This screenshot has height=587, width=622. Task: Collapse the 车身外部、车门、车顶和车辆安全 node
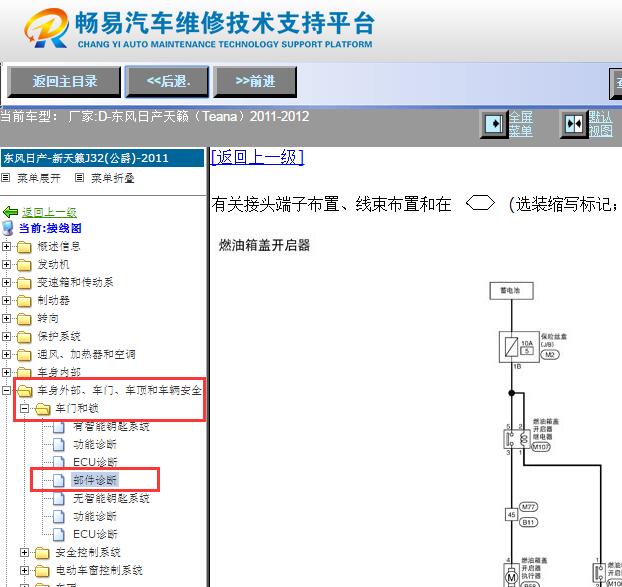coord(6,390)
